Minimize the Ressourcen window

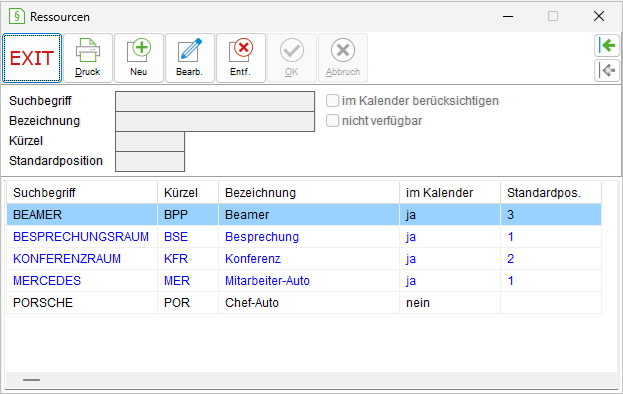(508, 16)
